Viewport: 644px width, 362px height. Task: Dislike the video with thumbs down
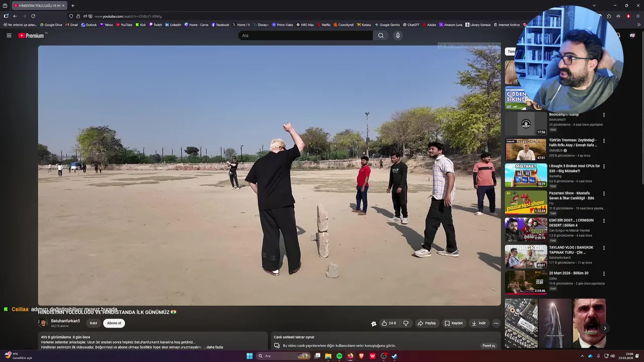[406, 323]
